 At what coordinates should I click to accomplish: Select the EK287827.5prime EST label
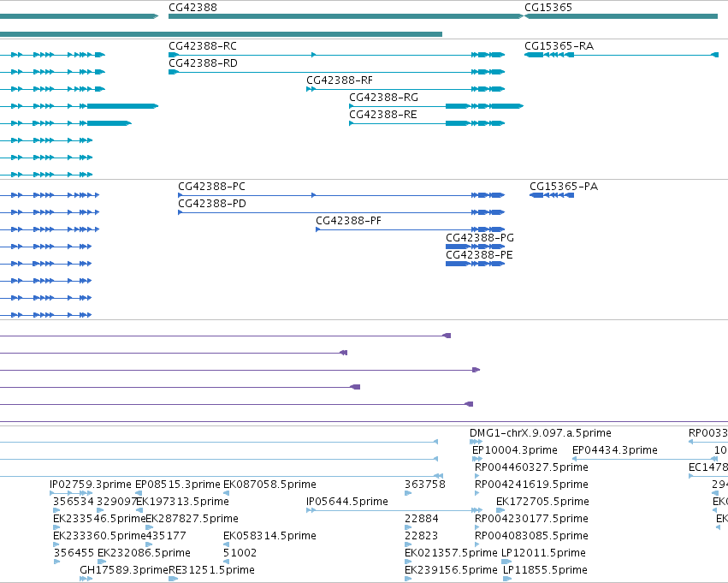(x=192, y=519)
